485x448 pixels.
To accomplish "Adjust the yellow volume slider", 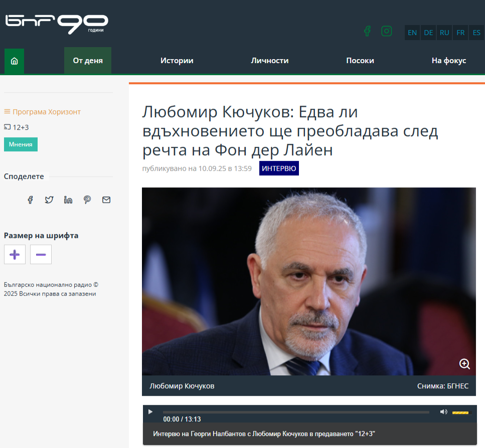I will [460, 412].
